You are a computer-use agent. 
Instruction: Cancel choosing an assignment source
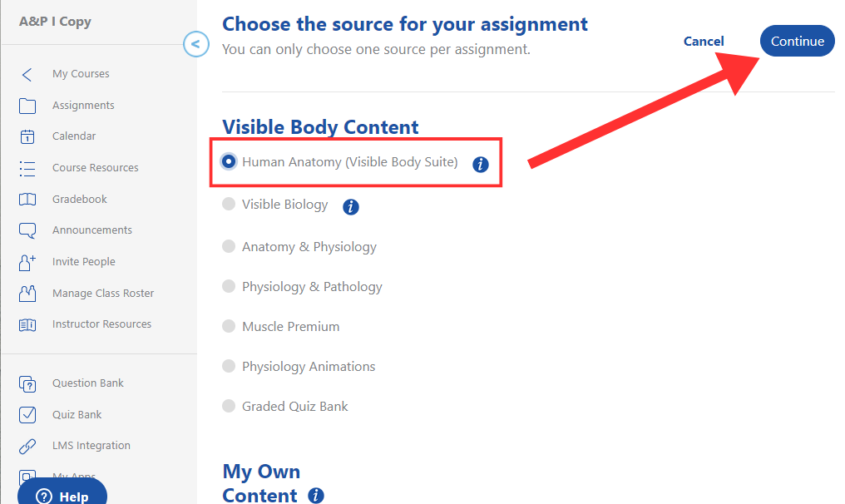[x=703, y=41]
